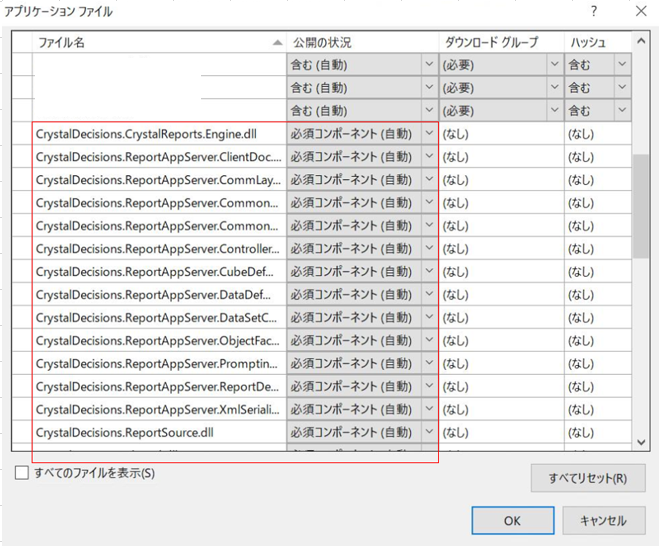
Task: Open publish status dropdown for ReportAppServer.Controller row
Action: [429, 248]
